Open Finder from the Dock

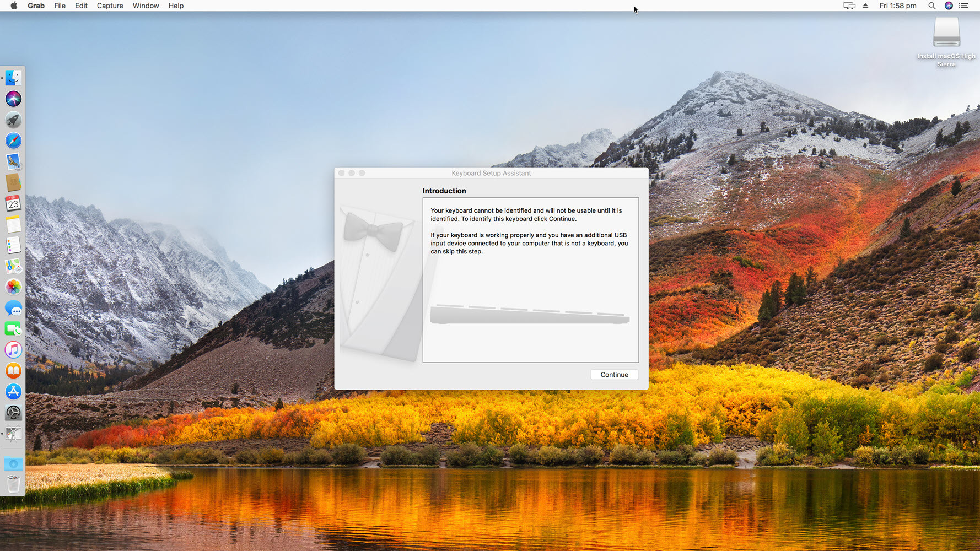coord(13,78)
